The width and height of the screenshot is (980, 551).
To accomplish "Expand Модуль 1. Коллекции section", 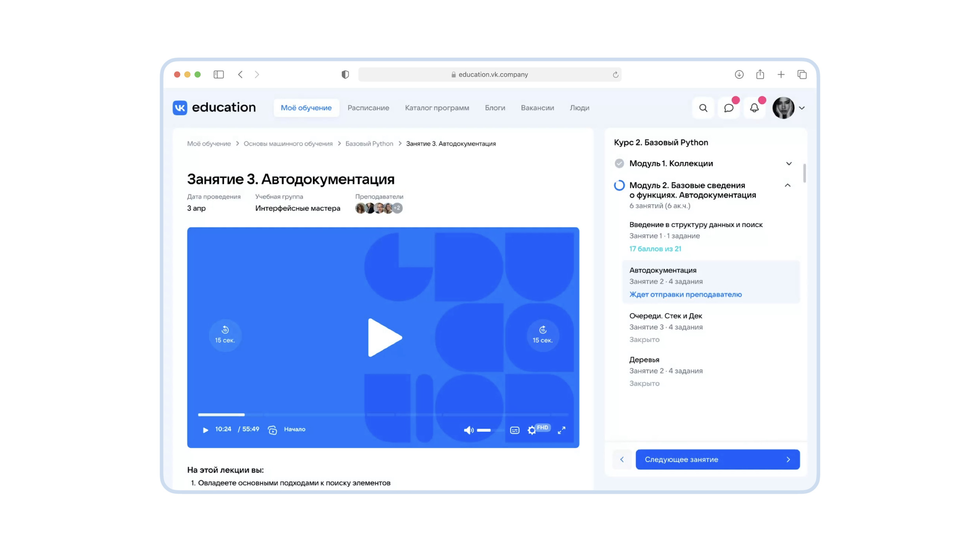I will (789, 164).
